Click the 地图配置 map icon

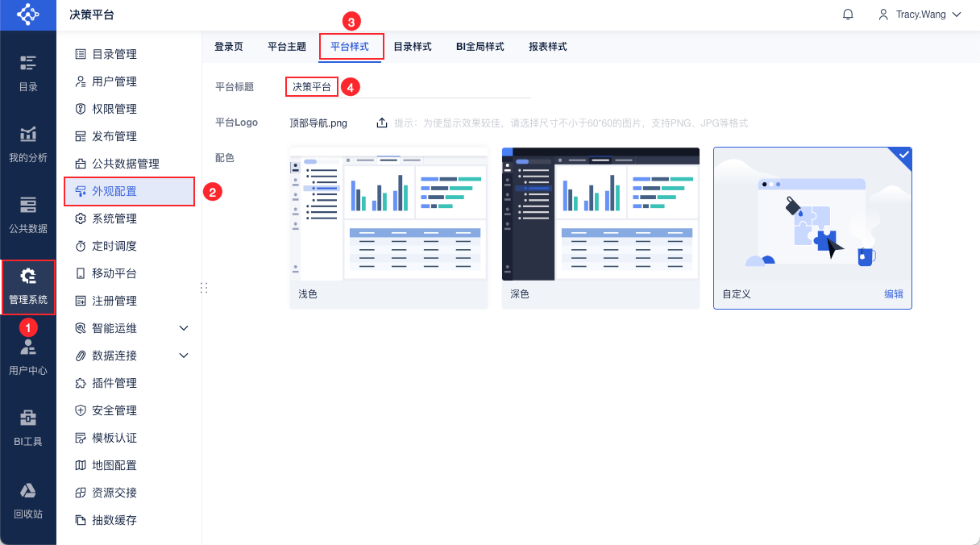[80, 465]
